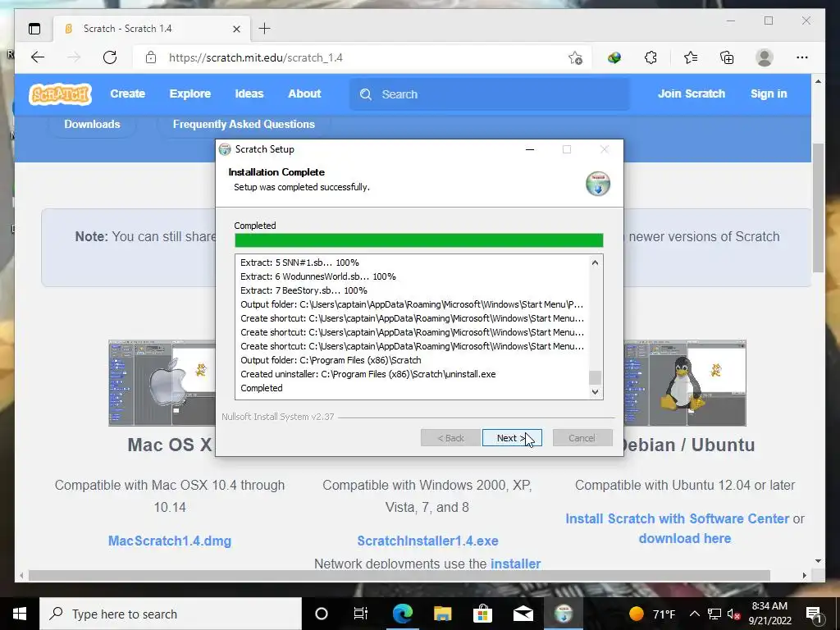Click the final 'Completed' log line
This screenshot has height=630, width=840.
coord(262,388)
